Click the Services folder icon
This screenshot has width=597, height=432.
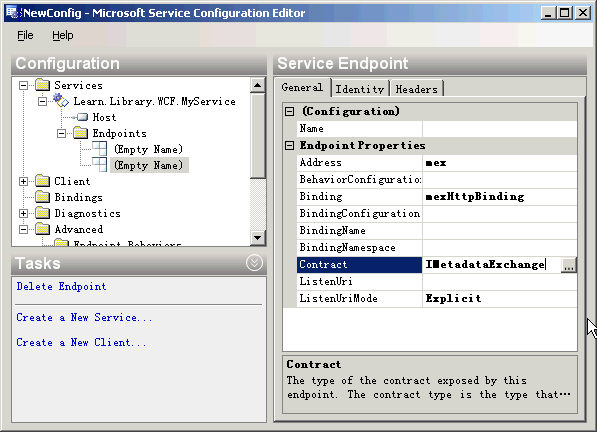tap(43, 85)
